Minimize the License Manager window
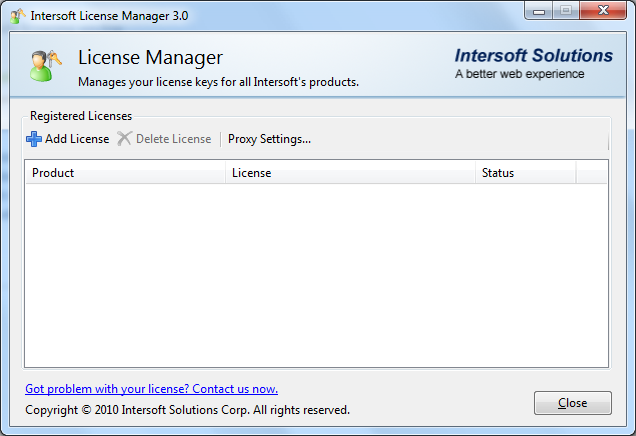 point(540,13)
